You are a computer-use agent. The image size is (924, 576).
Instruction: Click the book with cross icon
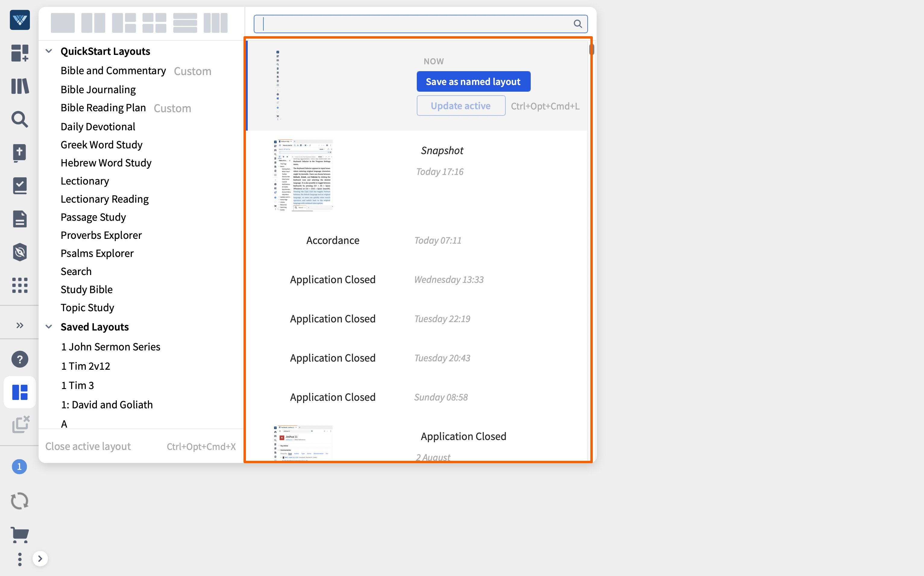[20, 153]
